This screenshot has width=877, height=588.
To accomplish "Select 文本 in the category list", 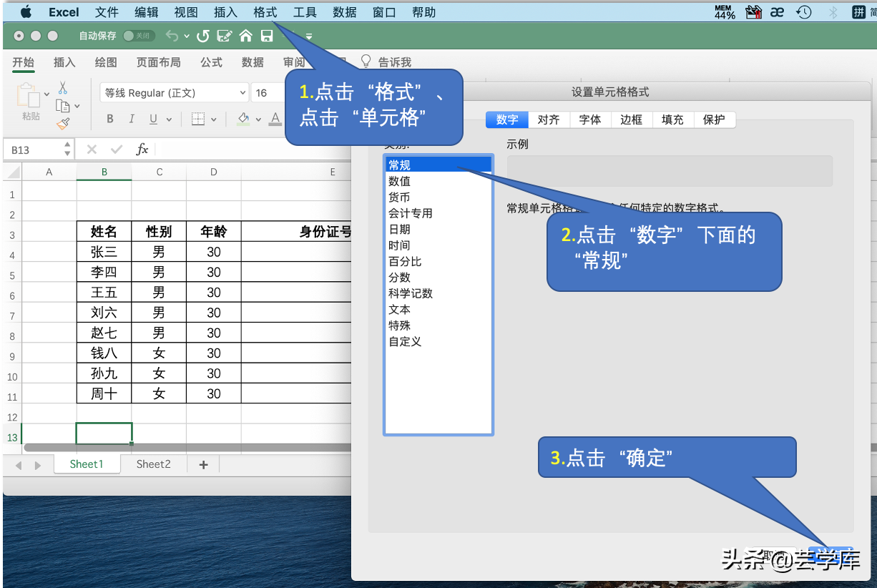I will (x=439, y=310).
